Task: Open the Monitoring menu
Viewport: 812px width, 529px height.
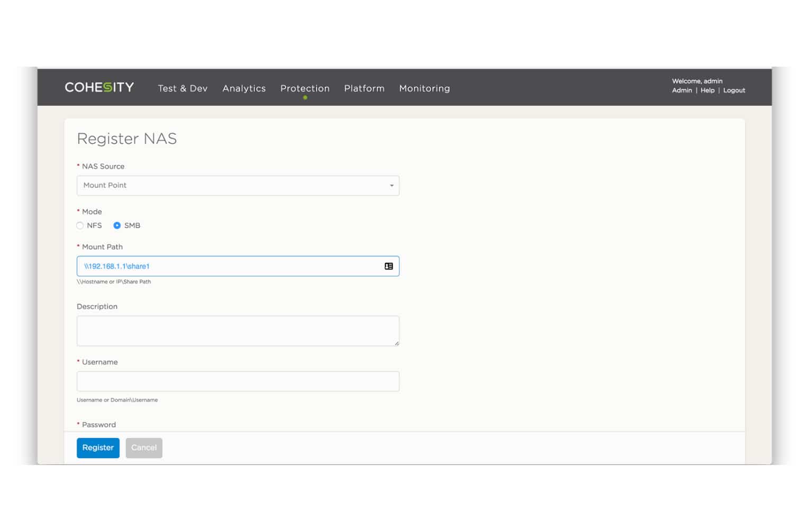Action: pyautogui.click(x=424, y=88)
